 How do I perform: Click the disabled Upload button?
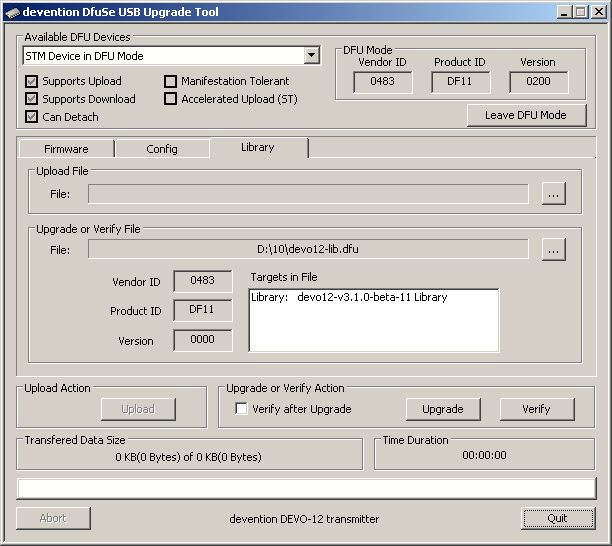pos(138,409)
